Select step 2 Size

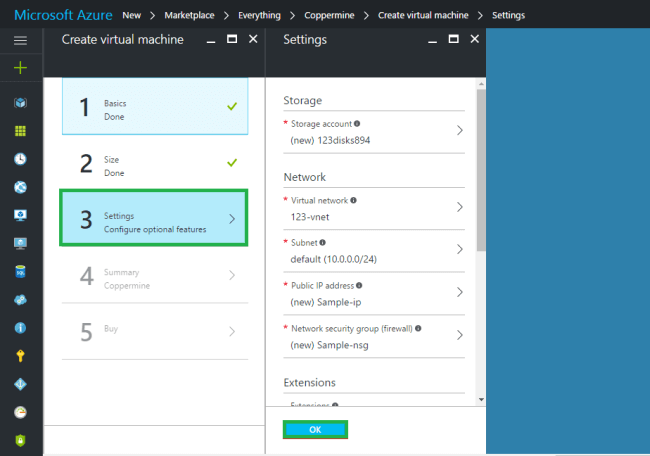coord(155,163)
